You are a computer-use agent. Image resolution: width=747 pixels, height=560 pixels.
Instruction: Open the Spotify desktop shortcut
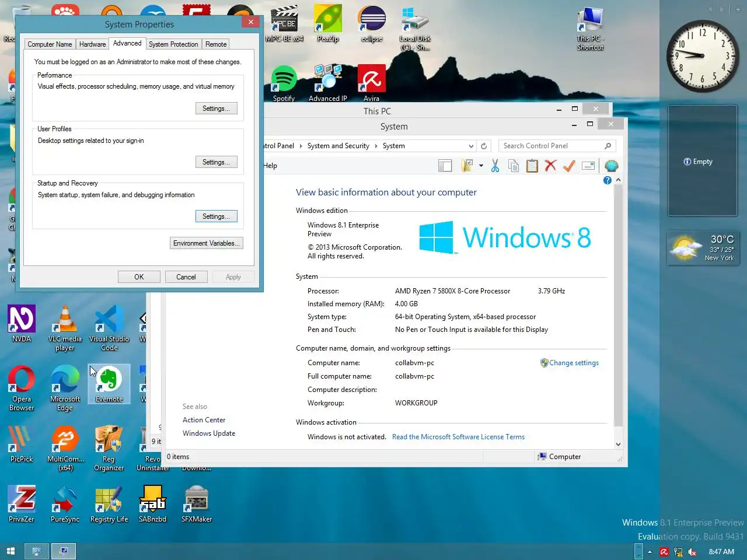click(x=284, y=84)
